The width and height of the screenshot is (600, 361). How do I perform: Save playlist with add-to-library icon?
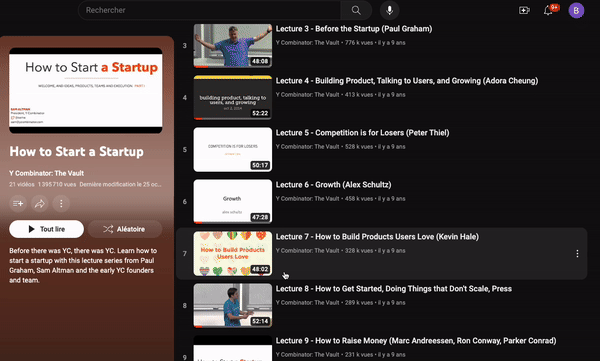[18, 204]
